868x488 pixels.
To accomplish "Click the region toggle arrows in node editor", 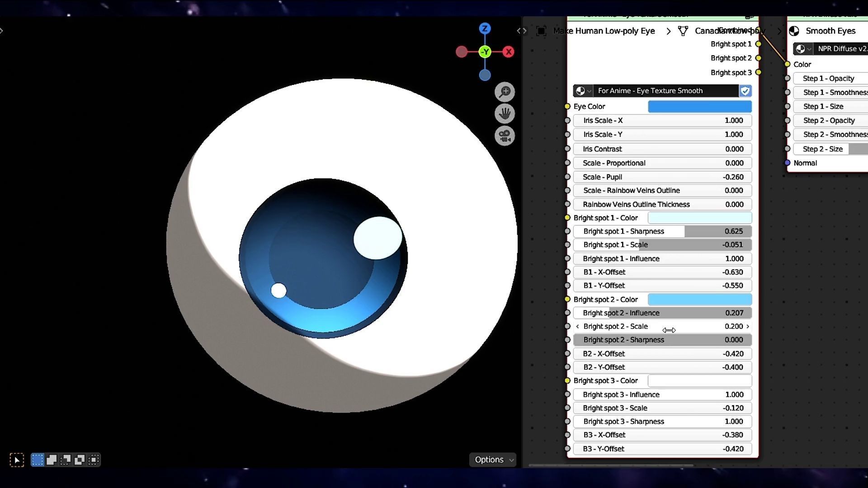I will coord(522,31).
